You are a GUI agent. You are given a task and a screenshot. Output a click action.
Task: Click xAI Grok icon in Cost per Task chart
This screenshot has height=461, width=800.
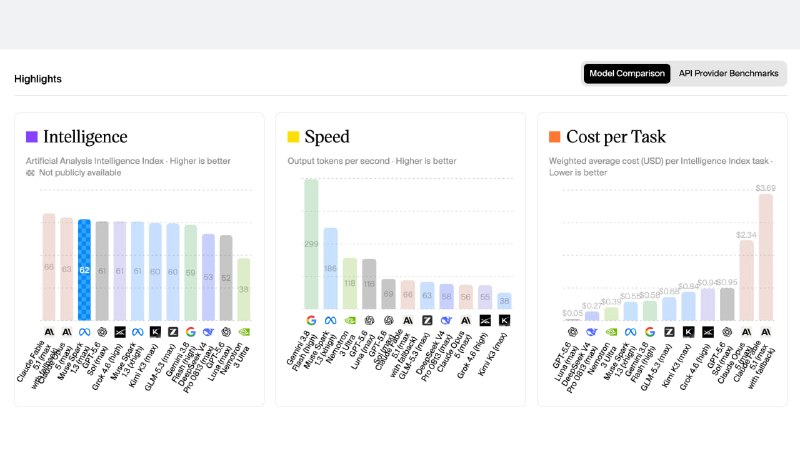(x=708, y=332)
